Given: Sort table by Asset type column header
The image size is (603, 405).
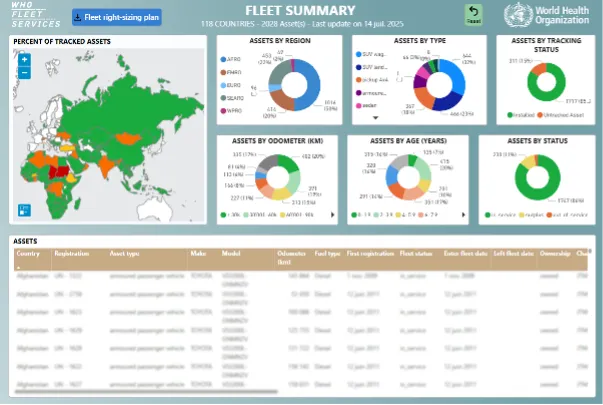Looking at the screenshot, I should pos(148,259).
